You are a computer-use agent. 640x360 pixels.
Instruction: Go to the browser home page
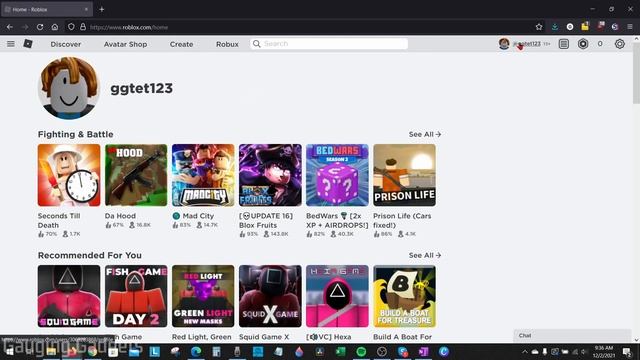point(55,27)
